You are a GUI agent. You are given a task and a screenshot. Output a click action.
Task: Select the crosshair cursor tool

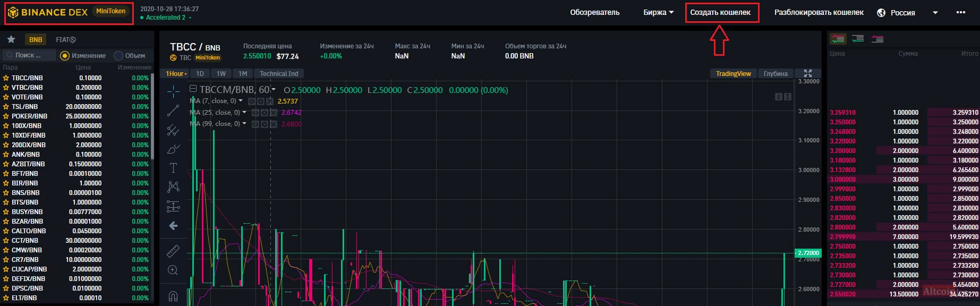point(173,92)
